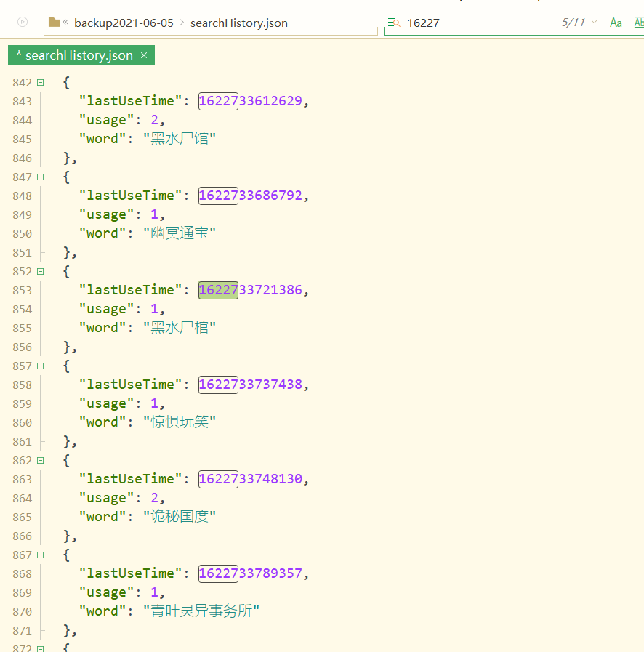Click the close × on the searchHistory.json tab
Viewport: 644px width, 652px height.
click(x=143, y=55)
